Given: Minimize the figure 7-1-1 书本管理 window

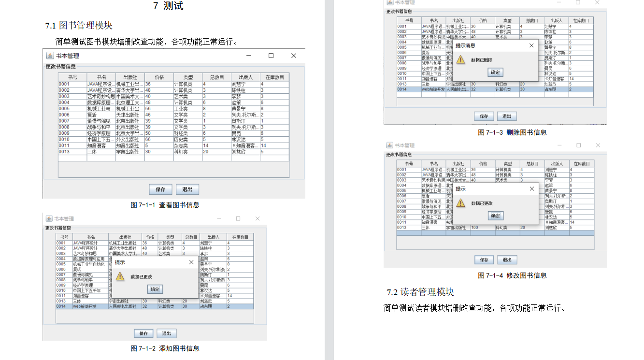Looking at the screenshot, I should coord(249,56).
